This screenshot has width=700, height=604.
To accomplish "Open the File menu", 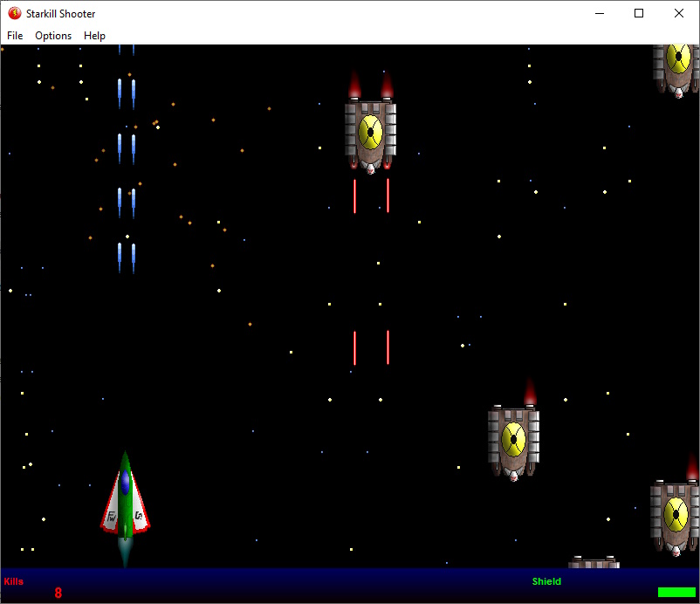I will [x=15, y=36].
